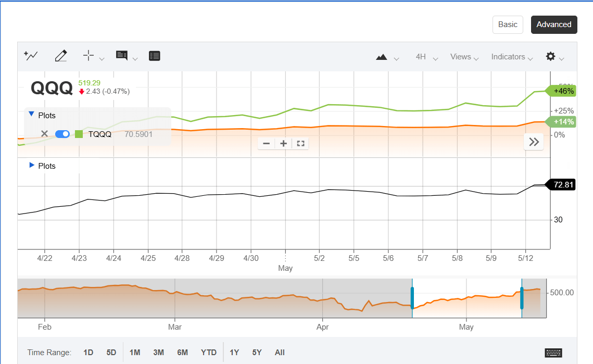The width and height of the screenshot is (593, 364).
Task: Remove the TQQQ comparison series
Action: click(44, 134)
